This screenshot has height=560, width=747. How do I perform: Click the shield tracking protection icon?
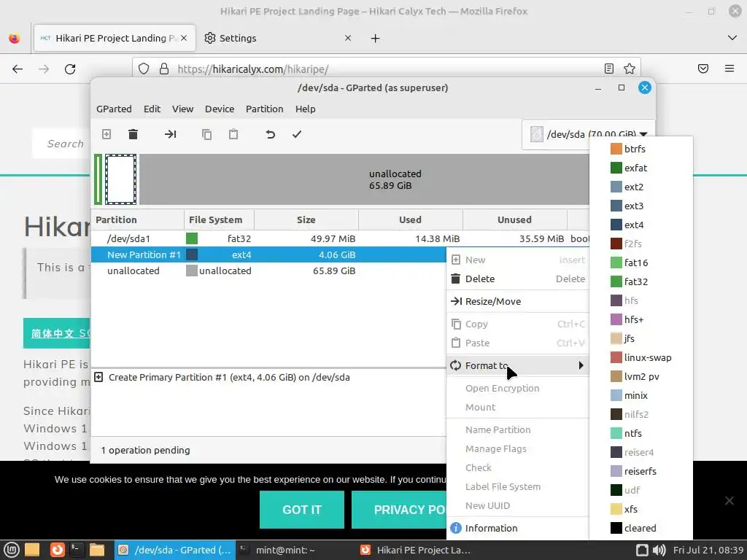(x=144, y=69)
